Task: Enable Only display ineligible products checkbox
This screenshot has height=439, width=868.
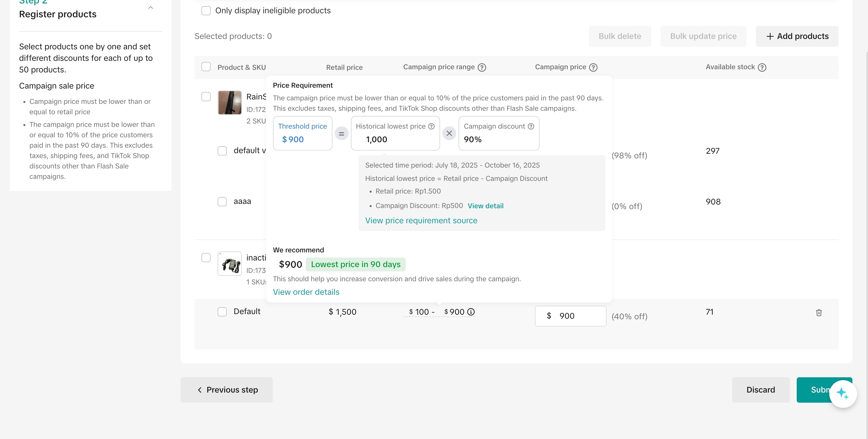Action: click(x=206, y=11)
